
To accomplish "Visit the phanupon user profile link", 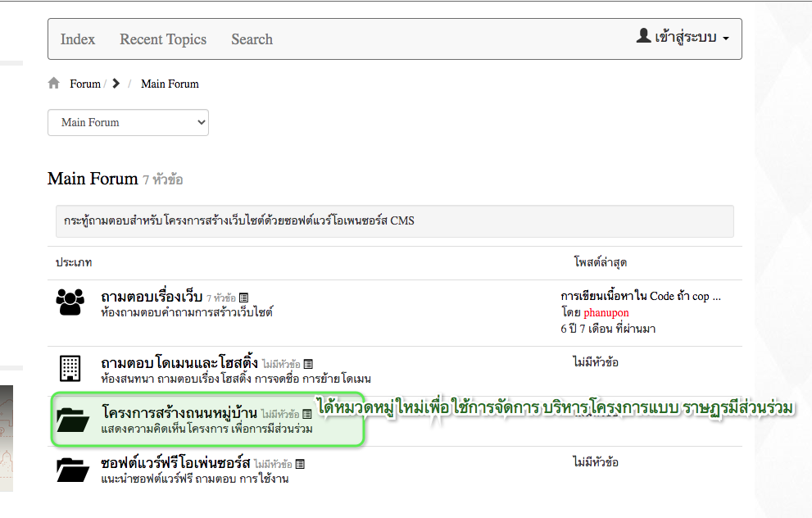I will point(606,312).
